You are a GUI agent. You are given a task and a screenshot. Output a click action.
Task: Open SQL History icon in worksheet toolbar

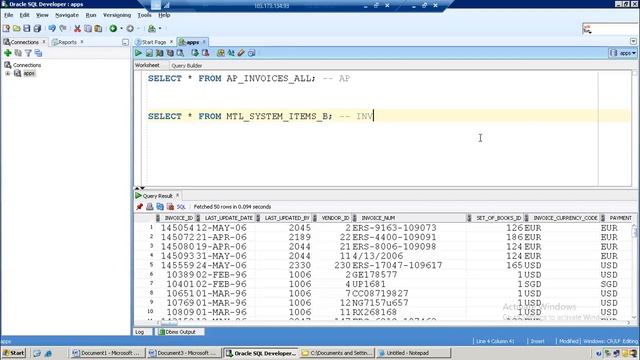click(x=251, y=53)
